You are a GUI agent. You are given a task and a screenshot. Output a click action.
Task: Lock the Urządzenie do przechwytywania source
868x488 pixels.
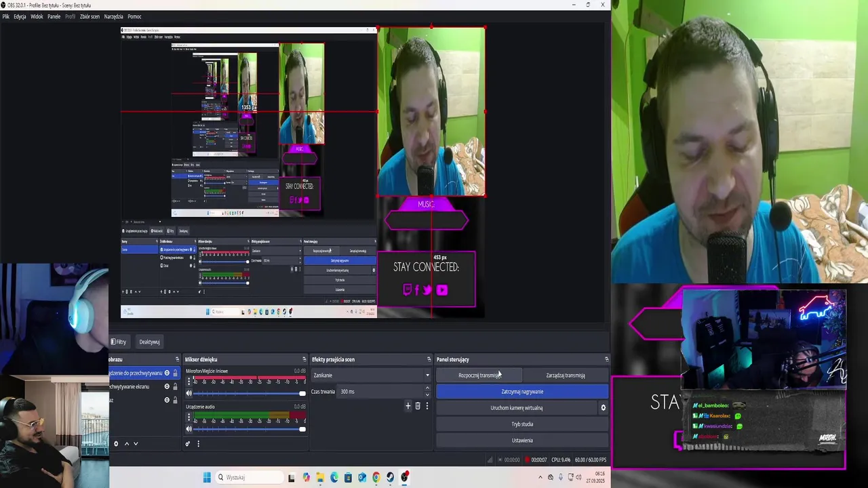pos(175,373)
